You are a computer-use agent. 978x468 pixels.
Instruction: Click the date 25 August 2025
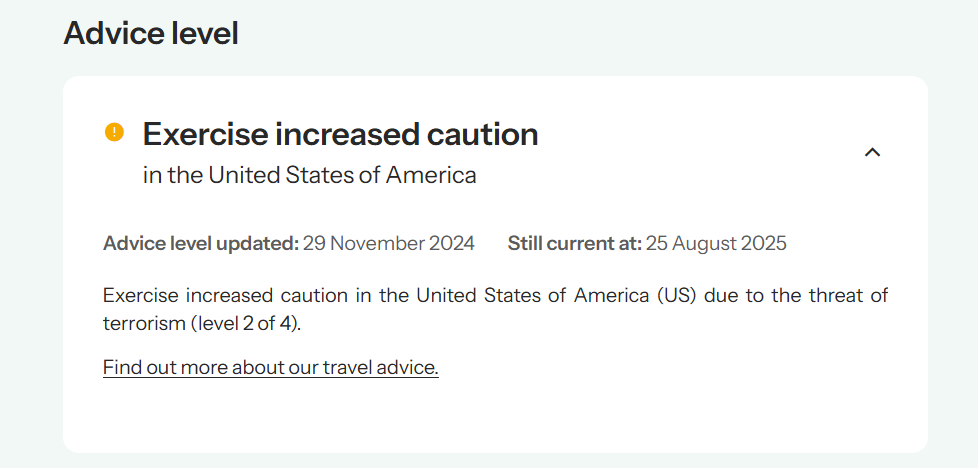tap(716, 243)
